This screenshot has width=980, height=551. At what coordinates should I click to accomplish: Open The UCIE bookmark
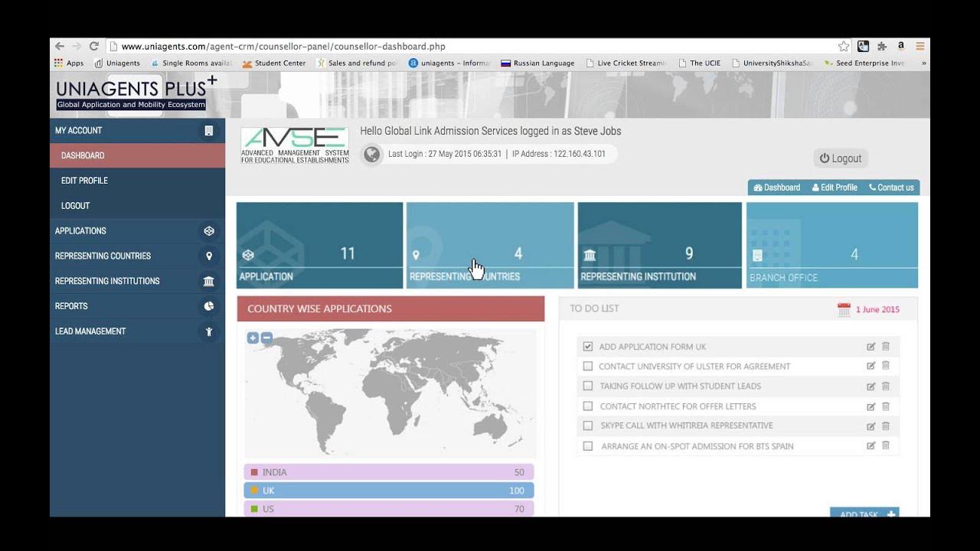[x=699, y=64]
